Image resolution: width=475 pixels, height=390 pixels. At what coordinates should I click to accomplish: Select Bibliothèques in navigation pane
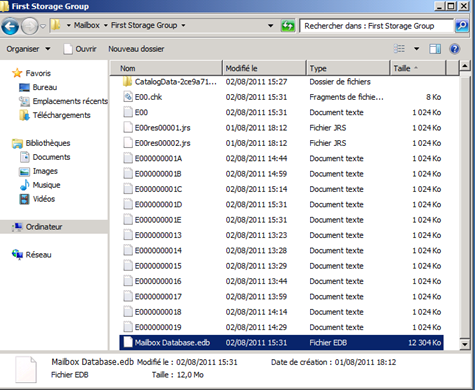tap(48, 143)
